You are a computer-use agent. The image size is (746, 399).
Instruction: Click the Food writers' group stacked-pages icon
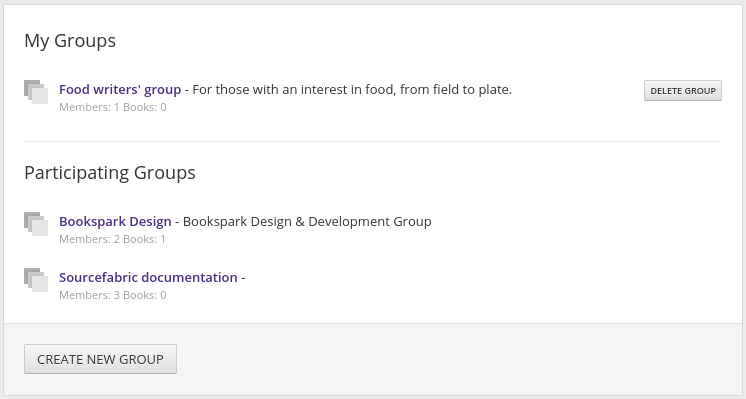[x=36, y=92]
